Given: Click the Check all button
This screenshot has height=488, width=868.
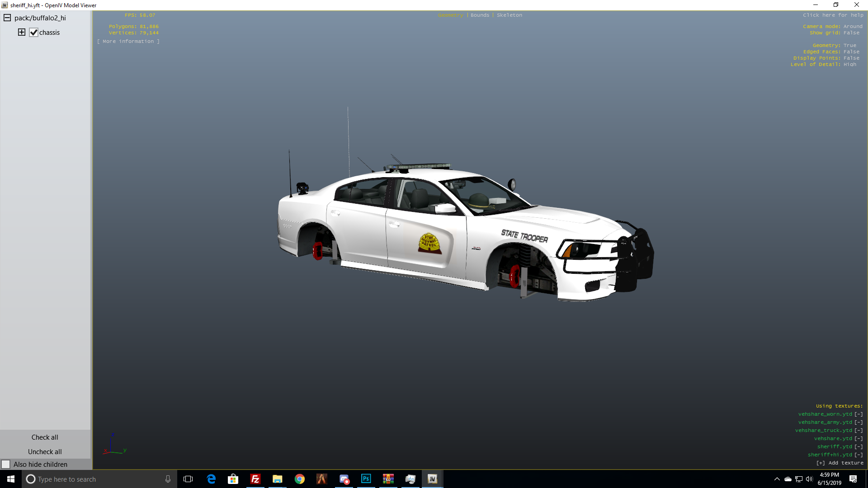Looking at the screenshot, I should (45, 437).
